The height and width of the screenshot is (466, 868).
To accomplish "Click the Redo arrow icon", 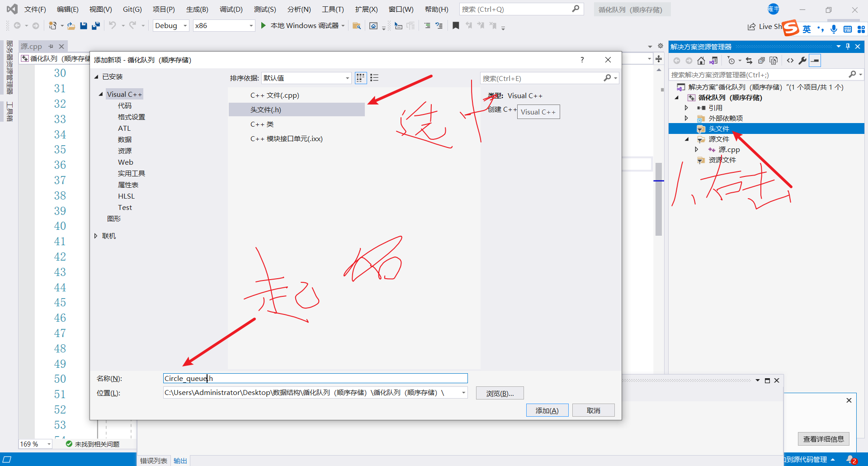I will click(132, 25).
